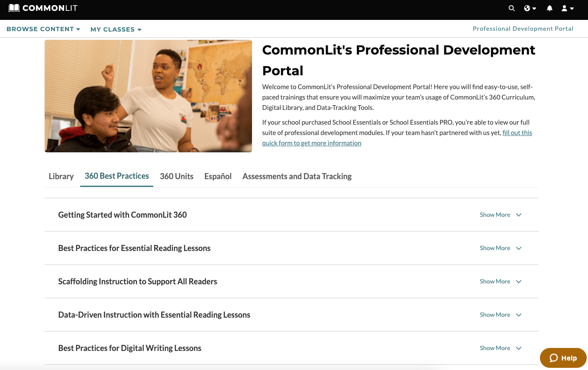Screen dimensions: 588x370
Task: Open the My Classes dropdown
Action: tap(116, 29)
